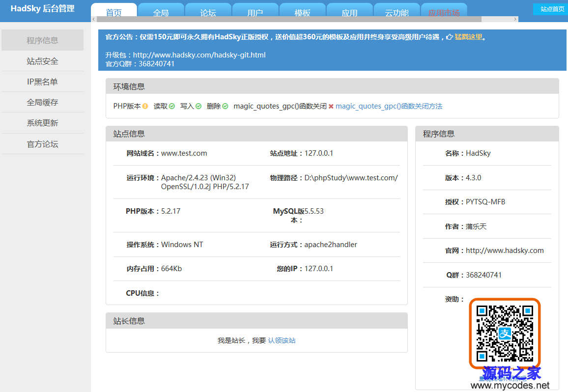This screenshot has width=568, height=392.
Task: Select the 模板 tab
Action: (303, 11)
